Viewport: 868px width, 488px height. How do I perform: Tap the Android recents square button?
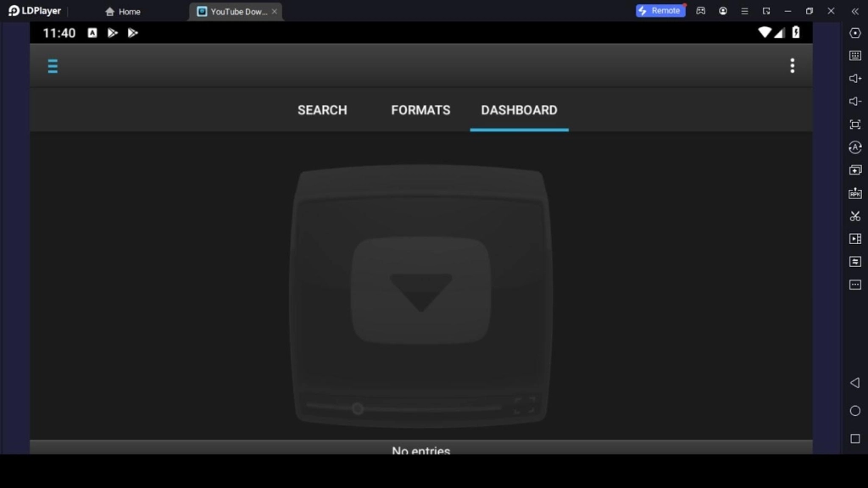tap(855, 439)
